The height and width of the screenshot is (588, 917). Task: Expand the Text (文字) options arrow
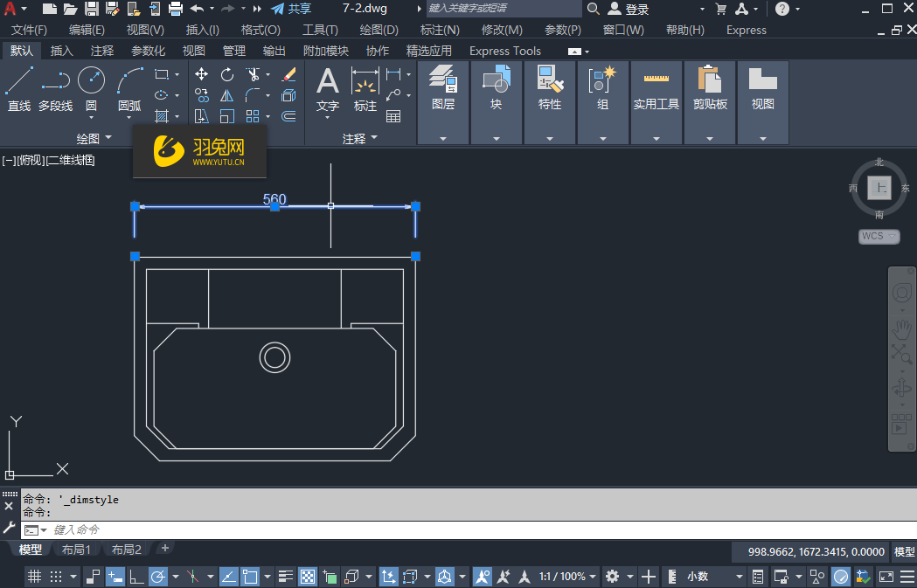point(328,117)
